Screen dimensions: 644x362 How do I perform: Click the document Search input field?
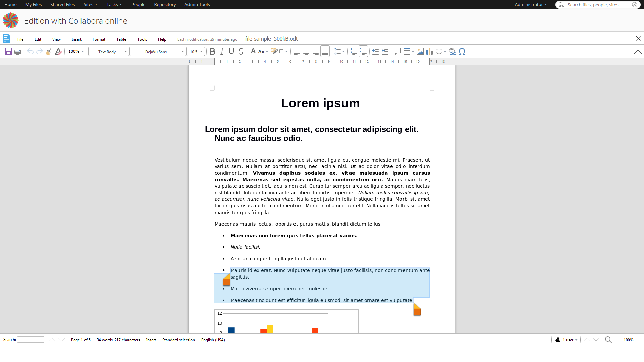[31, 340]
